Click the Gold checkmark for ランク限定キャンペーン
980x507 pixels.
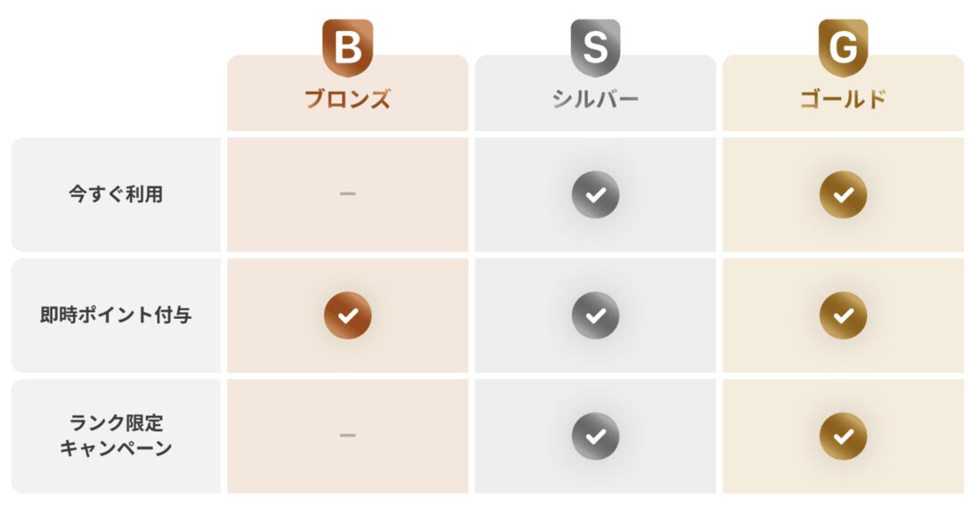pyautogui.click(x=843, y=436)
